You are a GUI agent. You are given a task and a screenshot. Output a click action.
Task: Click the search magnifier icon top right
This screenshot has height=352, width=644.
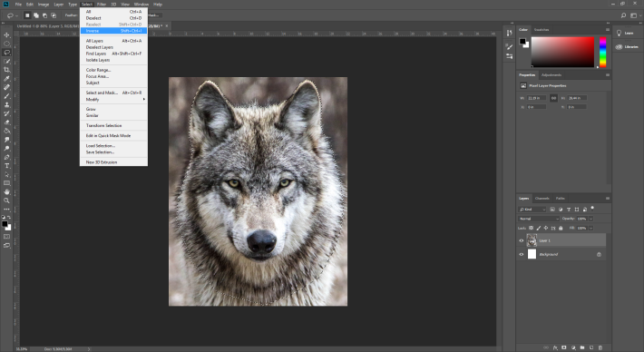(x=623, y=15)
